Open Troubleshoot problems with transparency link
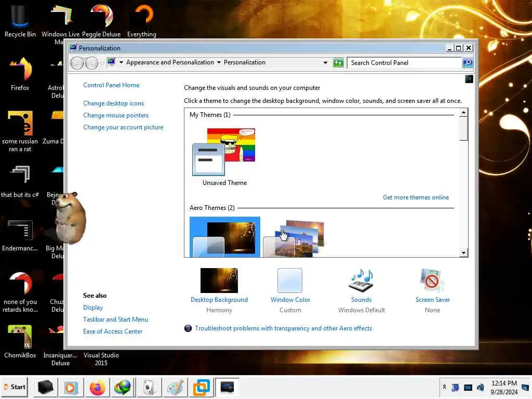 283,328
